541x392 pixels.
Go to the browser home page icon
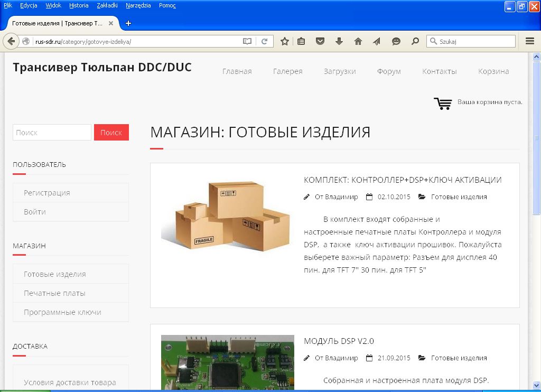358,41
